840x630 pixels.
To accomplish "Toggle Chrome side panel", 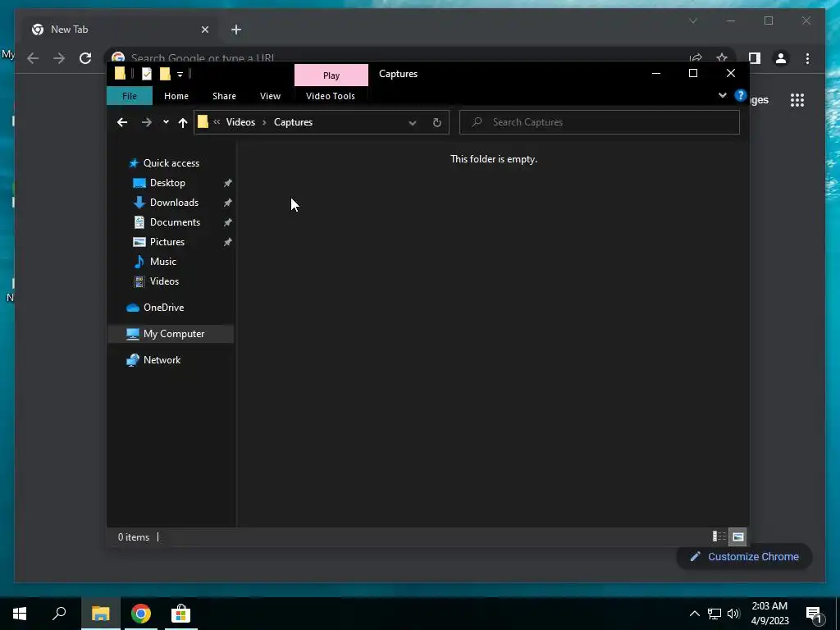I will [x=755, y=58].
